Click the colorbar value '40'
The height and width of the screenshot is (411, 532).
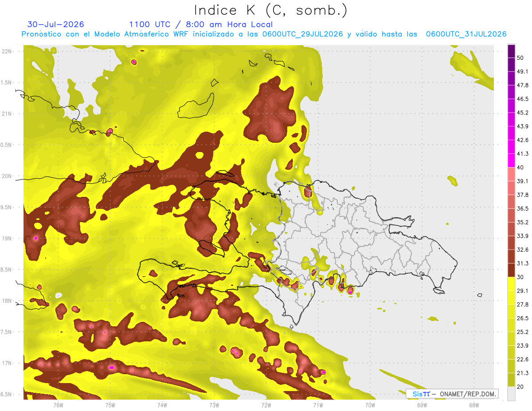coord(520,168)
